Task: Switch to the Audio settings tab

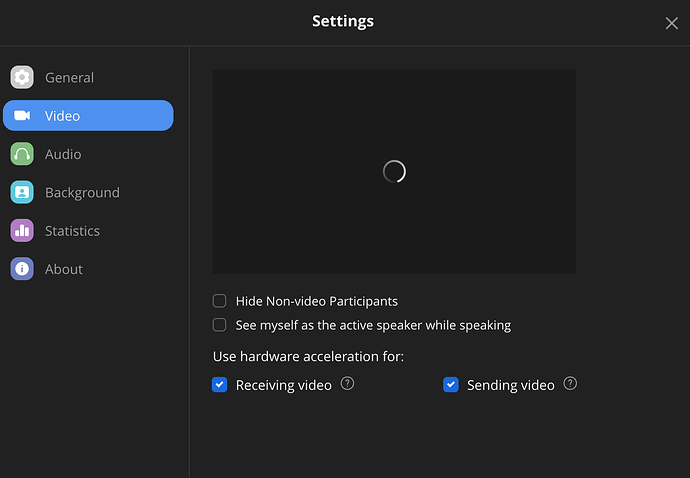Action: [x=63, y=154]
